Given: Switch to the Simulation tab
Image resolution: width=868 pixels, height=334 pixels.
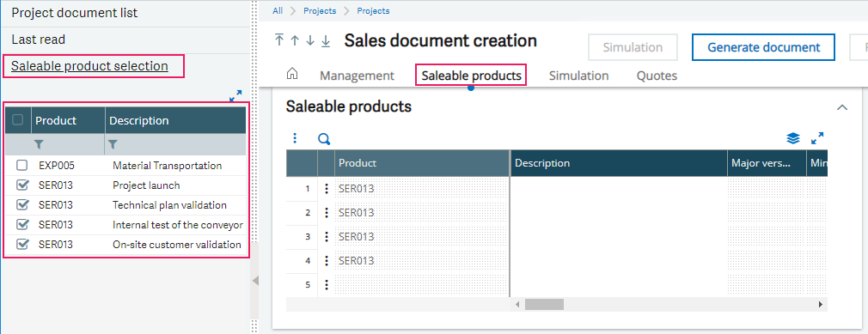Looking at the screenshot, I should click(578, 76).
